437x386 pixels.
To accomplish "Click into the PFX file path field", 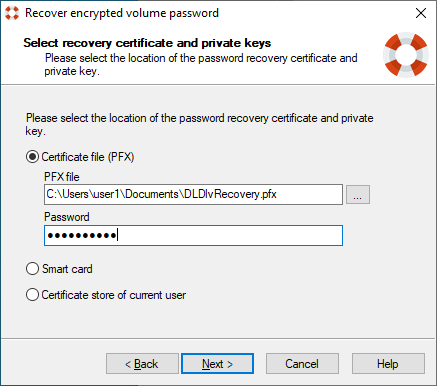I will tap(193, 194).
